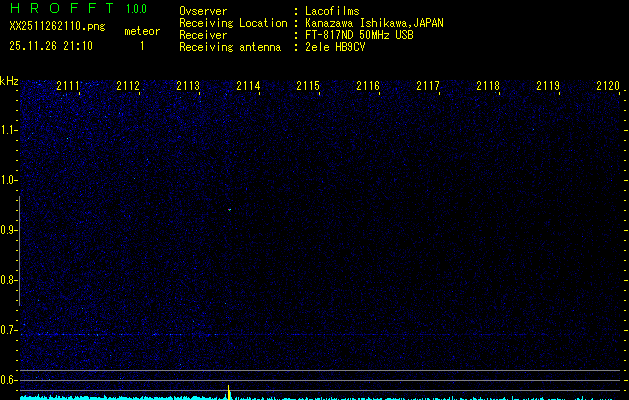The height and width of the screenshot is (400, 629).
Task: Click the meteor count label
Action: (x=141, y=31)
